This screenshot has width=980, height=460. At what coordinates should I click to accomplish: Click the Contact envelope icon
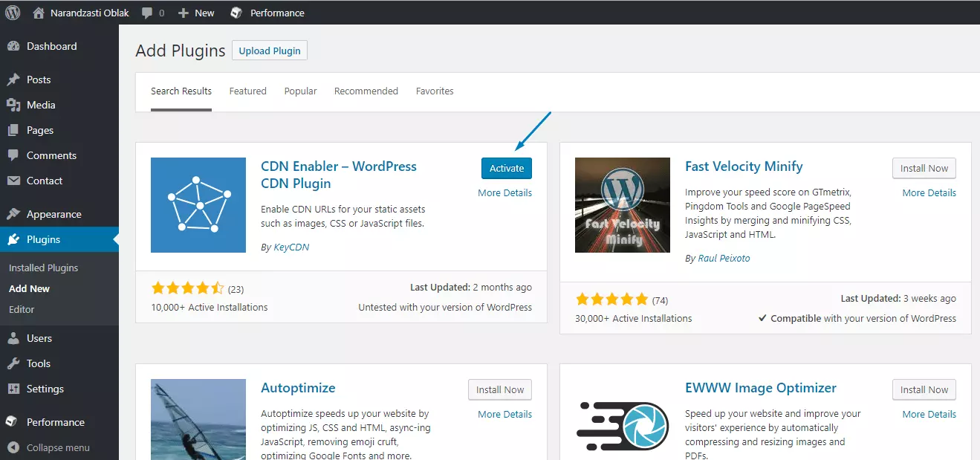click(x=13, y=181)
